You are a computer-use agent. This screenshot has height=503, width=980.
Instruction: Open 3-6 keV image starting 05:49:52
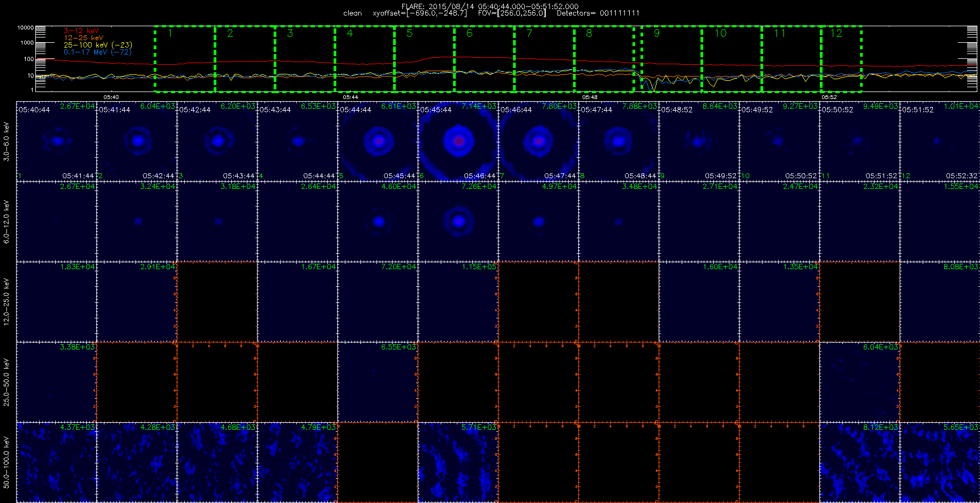(x=779, y=141)
